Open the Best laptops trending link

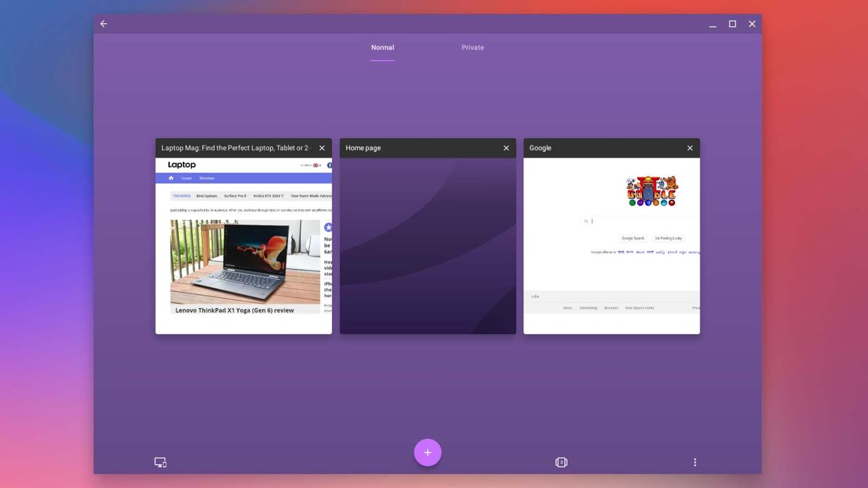(207, 196)
